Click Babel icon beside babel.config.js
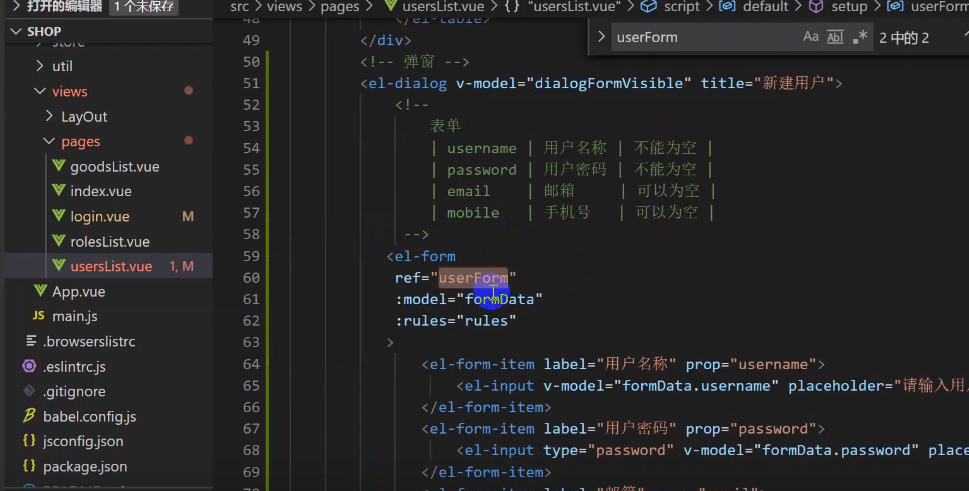The image size is (969, 491). pyautogui.click(x=29, y=416)
